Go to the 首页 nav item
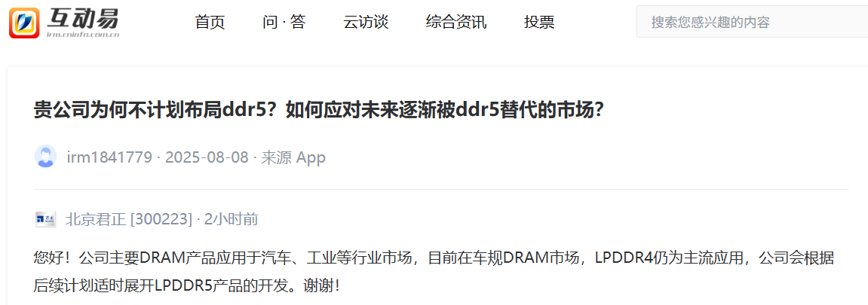 click(210, 22)
